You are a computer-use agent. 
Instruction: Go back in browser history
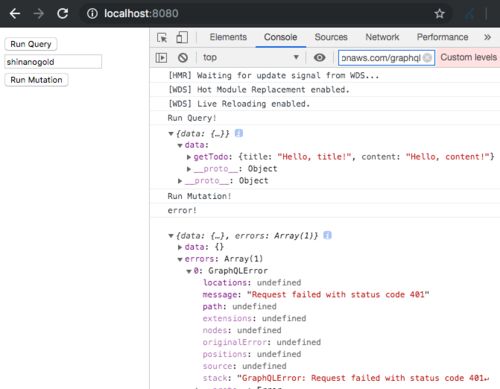pos(15,14)
